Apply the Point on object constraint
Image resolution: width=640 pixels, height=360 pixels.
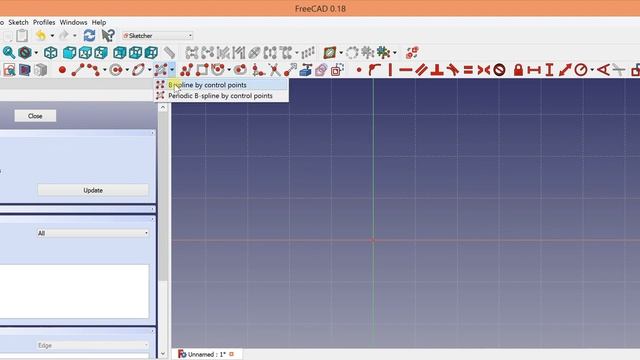tap(374, 70)
